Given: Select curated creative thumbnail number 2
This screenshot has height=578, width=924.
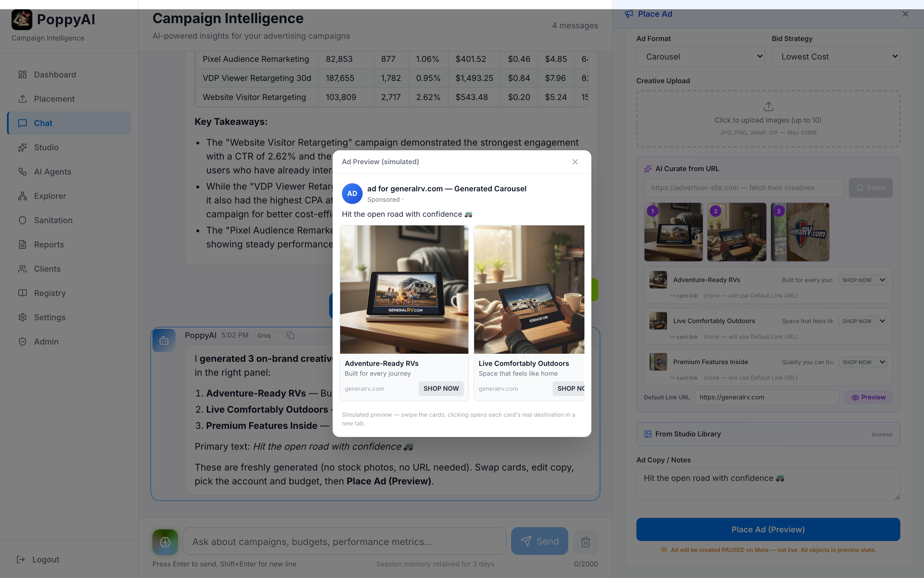Looking at the screenshot, I should tap(737, 232).
